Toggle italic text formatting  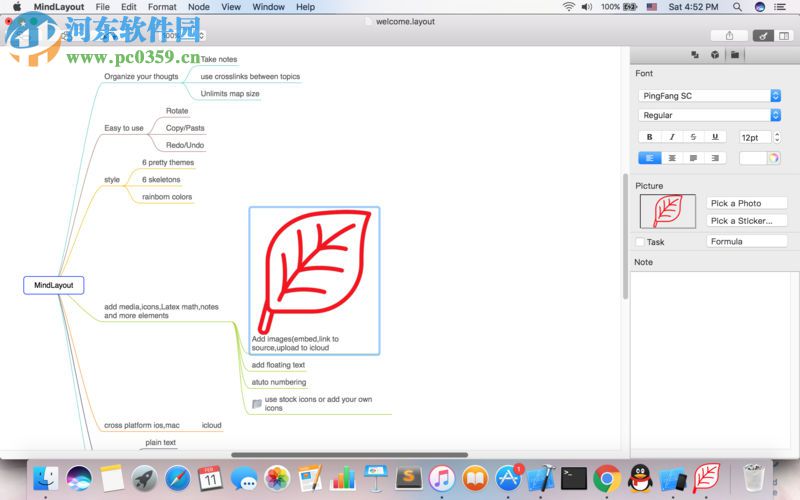click(672, 137)
